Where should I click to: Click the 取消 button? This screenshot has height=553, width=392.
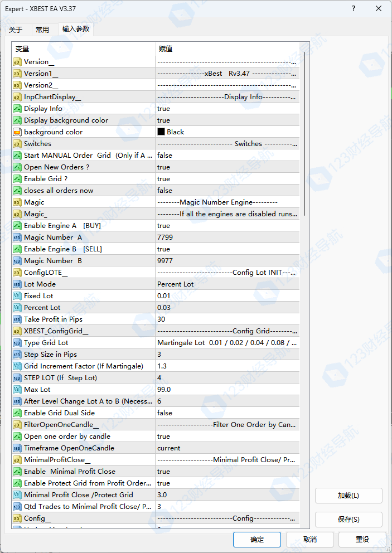[310, 539]
